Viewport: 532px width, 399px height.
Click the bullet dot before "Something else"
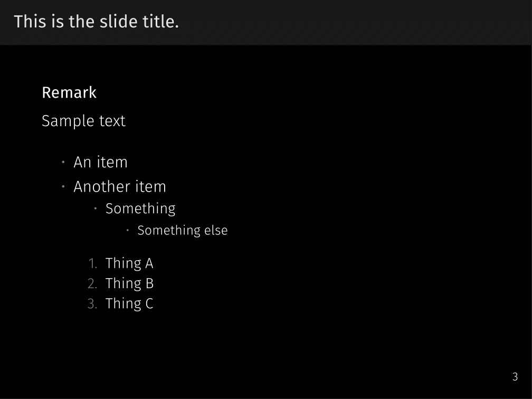click(128, 230)
